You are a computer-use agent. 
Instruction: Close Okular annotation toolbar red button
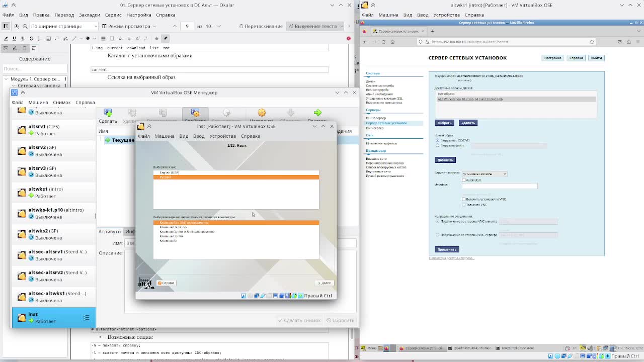click(348, 38)
